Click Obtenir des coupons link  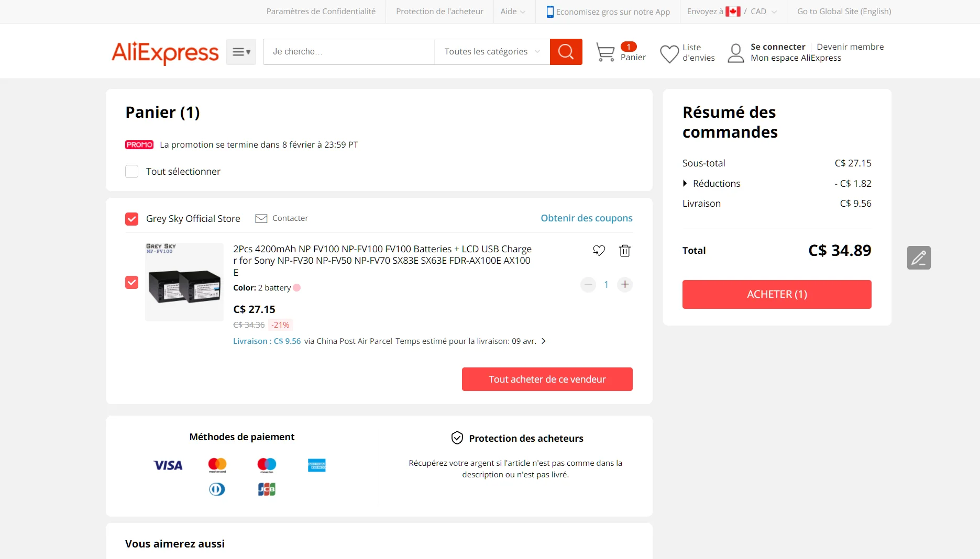pos(587,218)
